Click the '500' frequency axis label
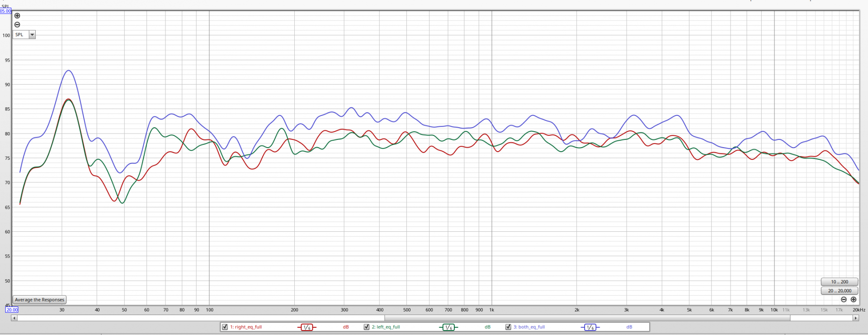Screen dimensions: 868x335 pos(407,310)
